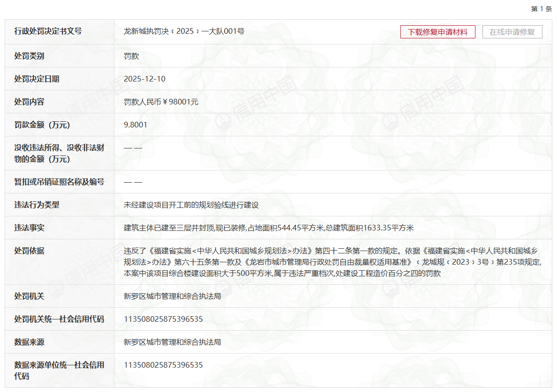Click the 行政处罚决定书文号 row label
The width and height of the screenshot is (557, 392).
(x=48, y=31)
